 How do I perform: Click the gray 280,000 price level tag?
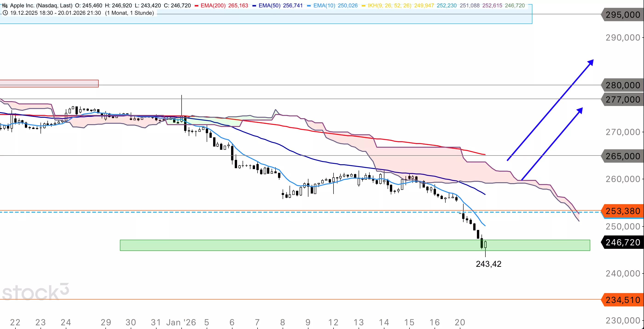[x=623, y=85]
